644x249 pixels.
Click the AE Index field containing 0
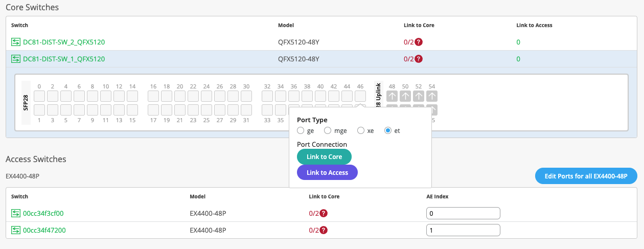point(463,213)
